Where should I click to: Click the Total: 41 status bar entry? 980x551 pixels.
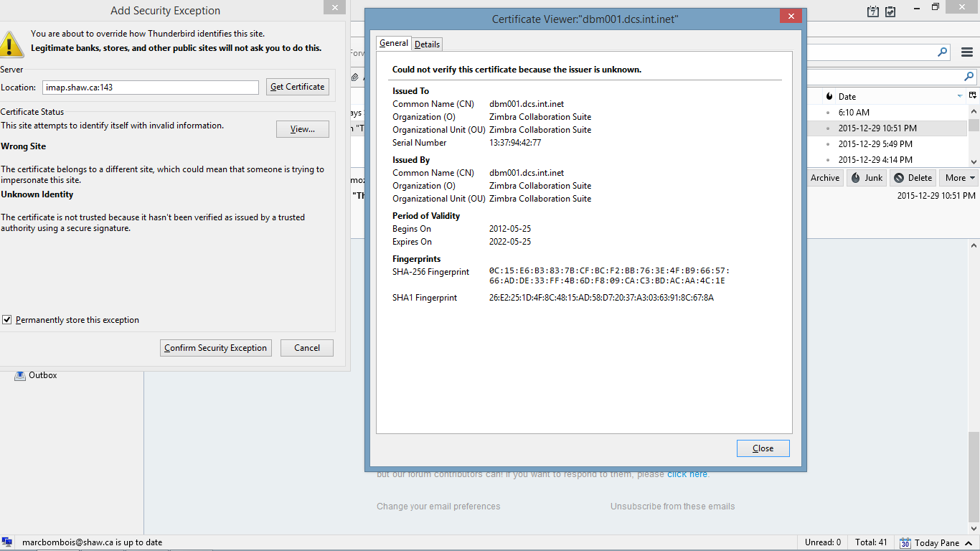[x=871, y=543]
